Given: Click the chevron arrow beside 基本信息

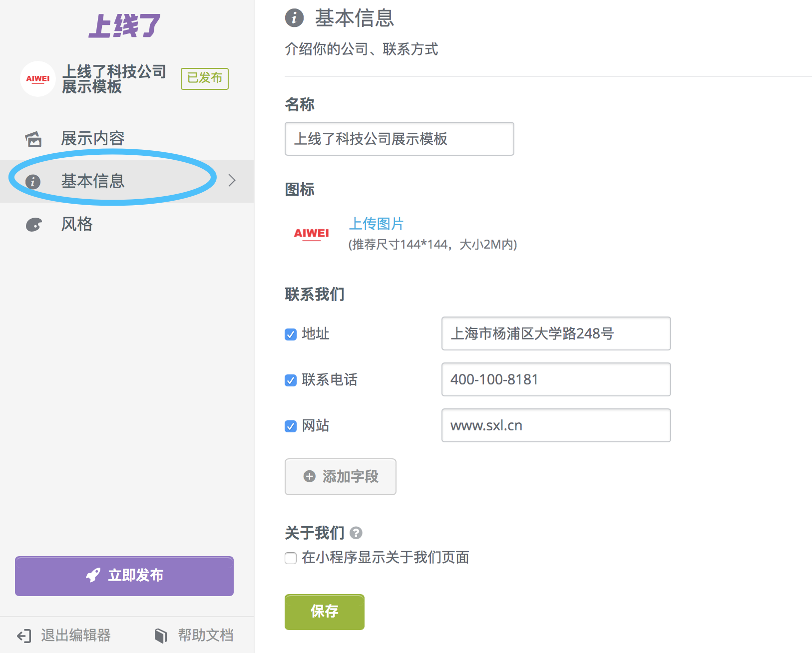Looking at the screenshot, I should pyautogui.click(x=232, y=180).
